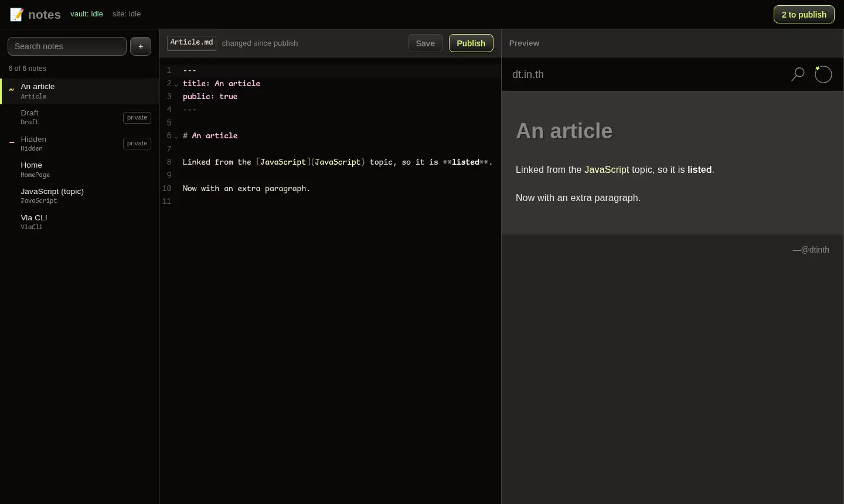Toggle the preview site's dark mode circle
The image size is (844, 504).
click(x=823, y=74)
